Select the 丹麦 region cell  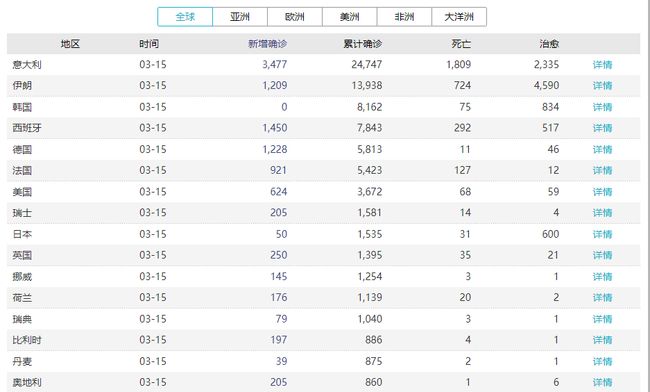[x=22, y=361]
